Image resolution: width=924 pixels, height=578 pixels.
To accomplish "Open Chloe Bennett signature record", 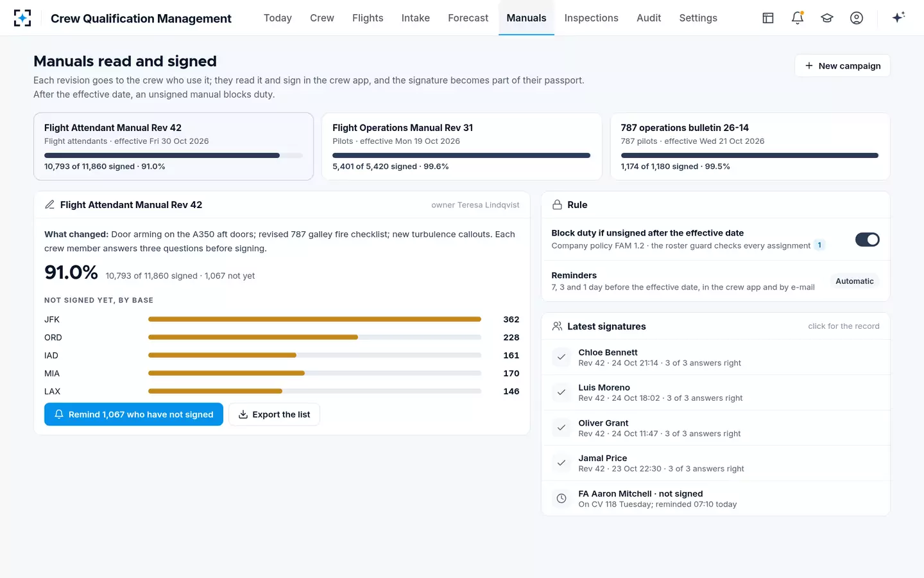I will pyautogui.click(x=715, y=357).
